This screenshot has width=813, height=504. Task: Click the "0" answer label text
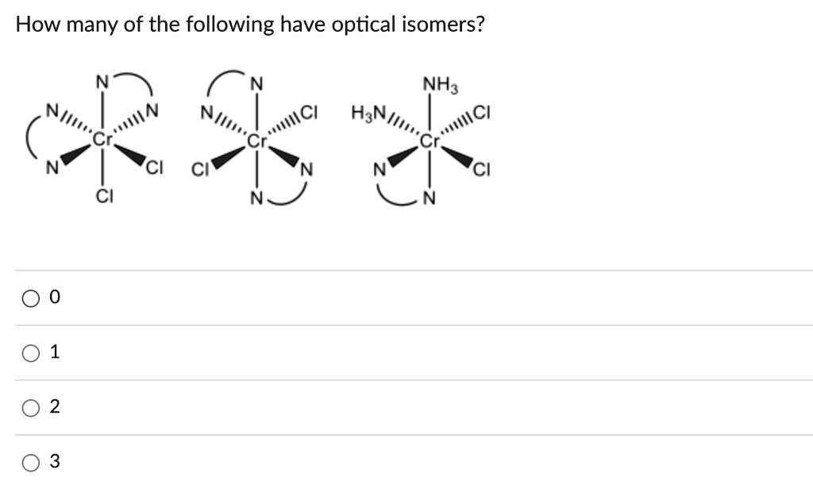pos(55,297)
